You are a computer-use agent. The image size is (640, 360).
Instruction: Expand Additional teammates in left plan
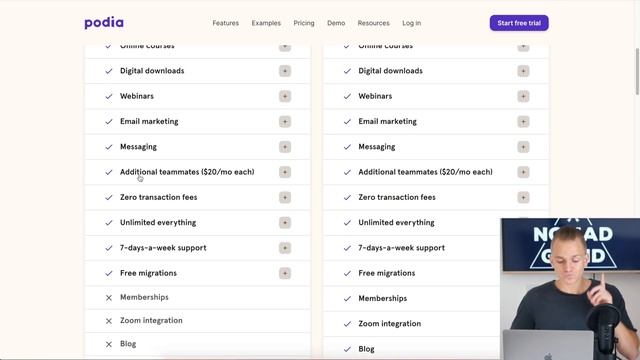285,172
